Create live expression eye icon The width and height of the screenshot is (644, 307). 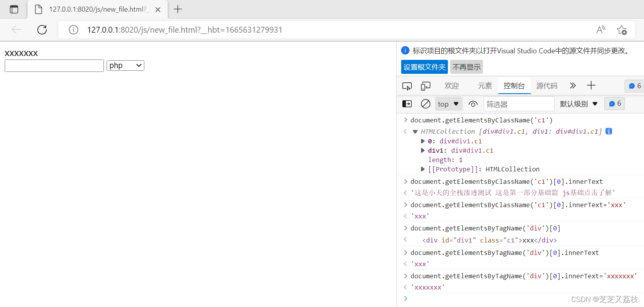pyautogui.click(x=473, y=104)
